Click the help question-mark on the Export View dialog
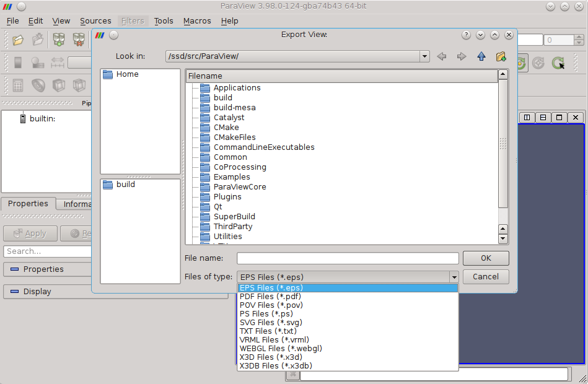Image resolution: width=588 pixels, height=384 pixels. (x=467, y=35)
